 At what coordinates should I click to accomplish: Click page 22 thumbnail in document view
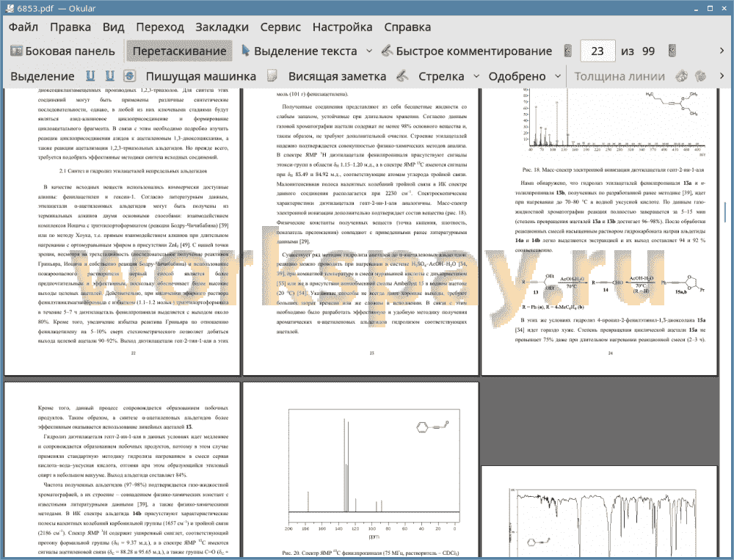(122, 231)
